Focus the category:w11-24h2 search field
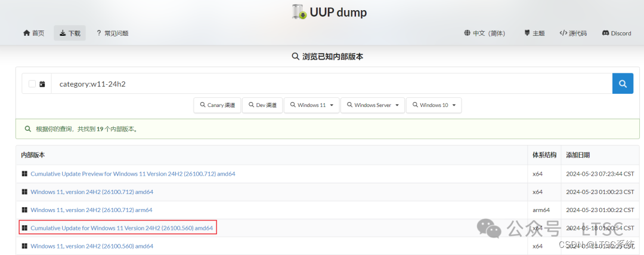Viewport: 644px width, 255px height. point(332,84)
